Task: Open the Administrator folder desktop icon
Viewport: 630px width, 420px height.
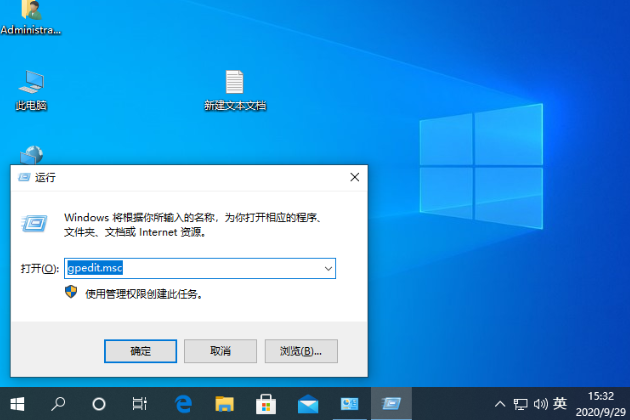Action: click(x=31, y=17)
